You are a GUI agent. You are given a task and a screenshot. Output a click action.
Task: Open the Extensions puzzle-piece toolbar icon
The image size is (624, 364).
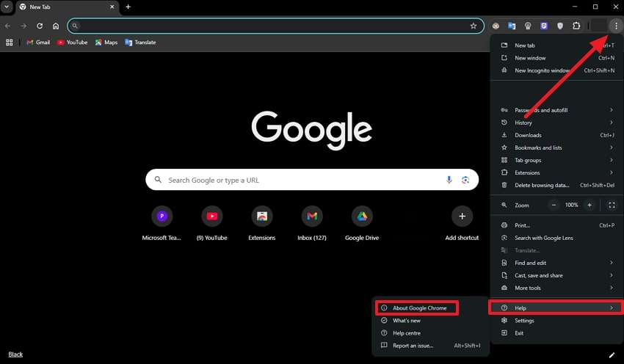coord(576,26)
